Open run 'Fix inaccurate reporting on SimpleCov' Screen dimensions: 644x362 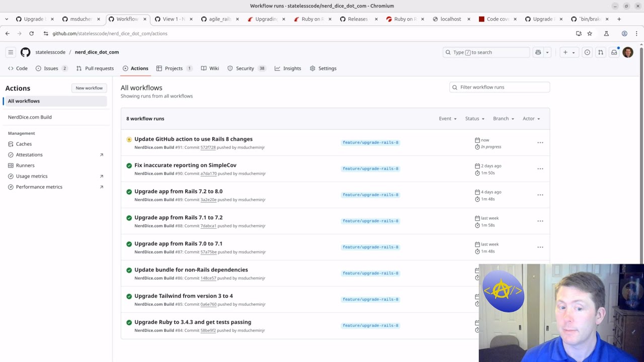coord(185,165)
